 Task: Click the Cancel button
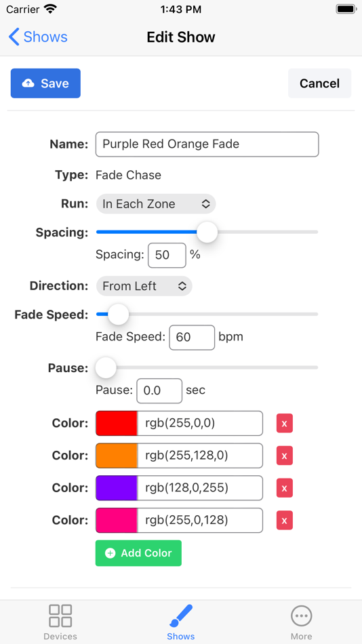(319, 83)
